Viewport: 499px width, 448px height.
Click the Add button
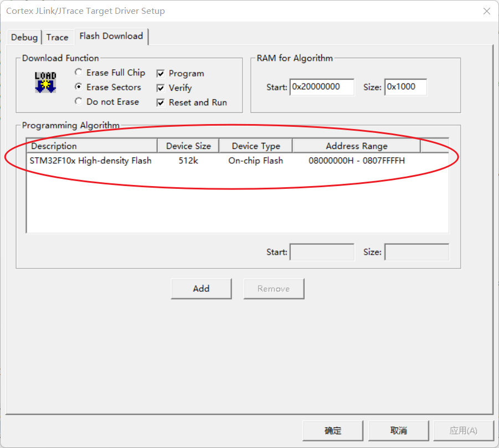coord(201,289)
